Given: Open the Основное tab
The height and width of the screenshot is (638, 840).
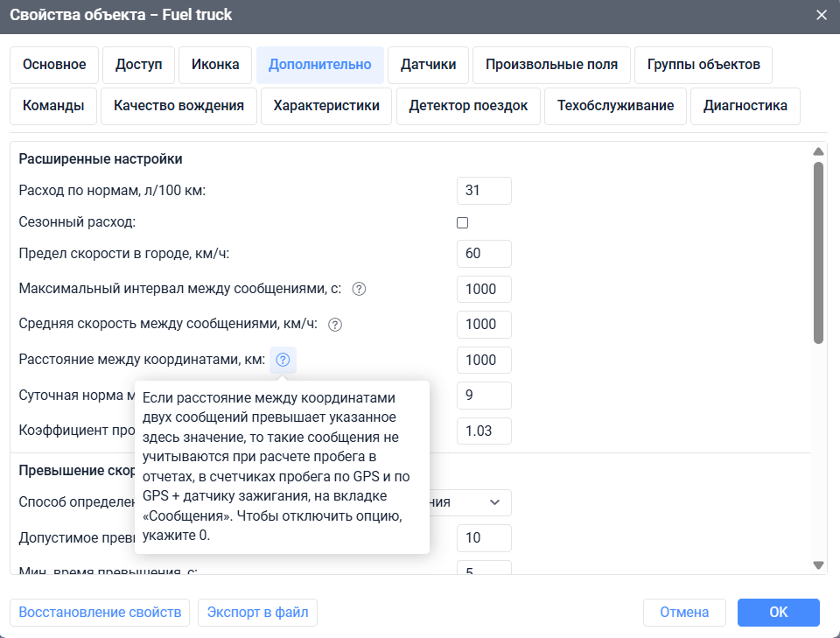Looking at the screenshot, I should click(x=53, y=65).
